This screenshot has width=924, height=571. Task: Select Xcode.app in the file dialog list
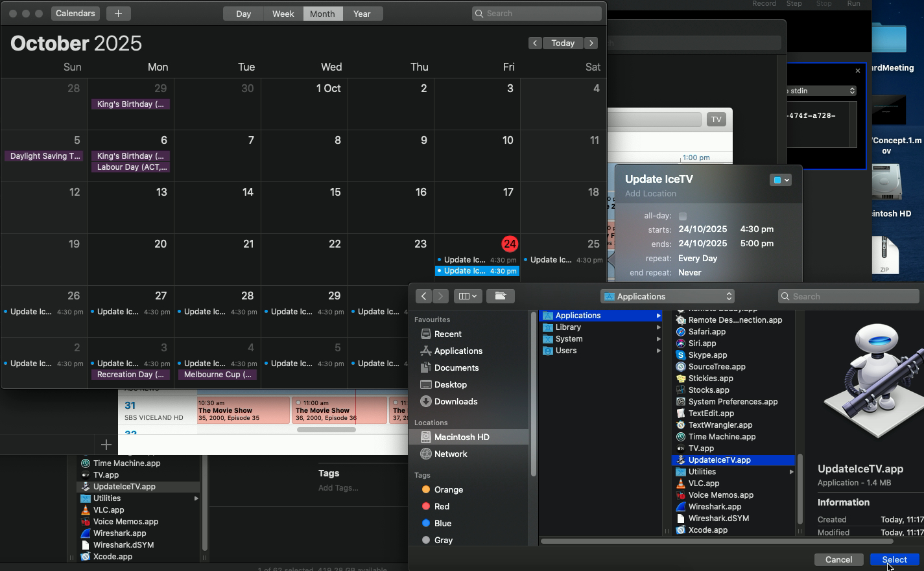coord(707,530)
